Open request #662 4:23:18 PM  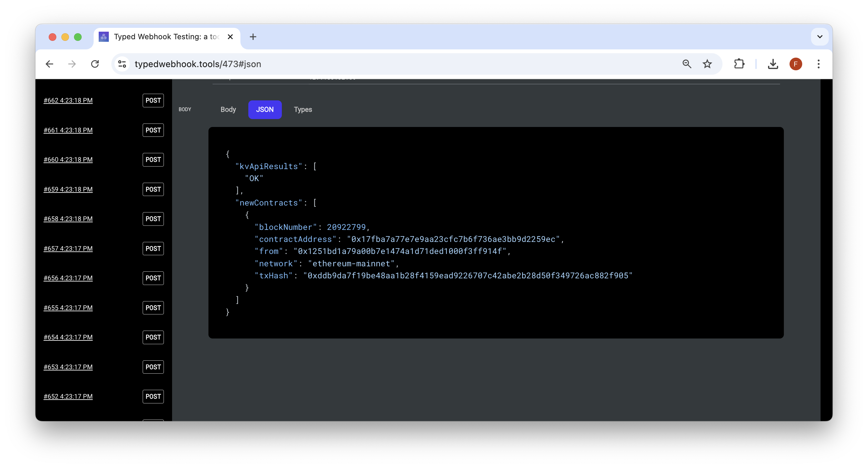click(68, 100)
